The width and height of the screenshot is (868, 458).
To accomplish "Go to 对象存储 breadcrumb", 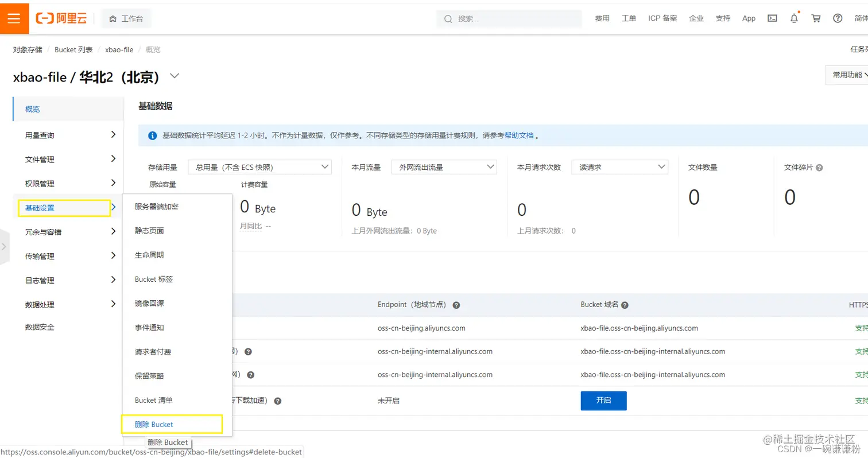I will click(x=28, y=50).
